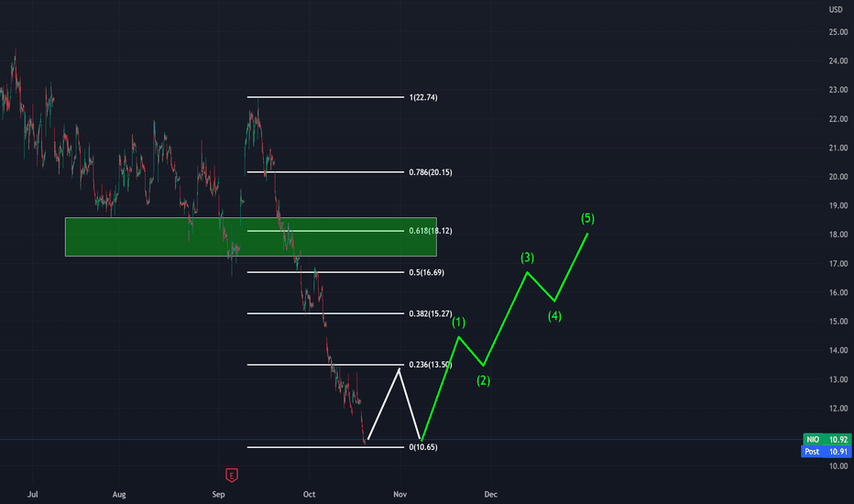Click the earnings 'E' marker icon

232,475
